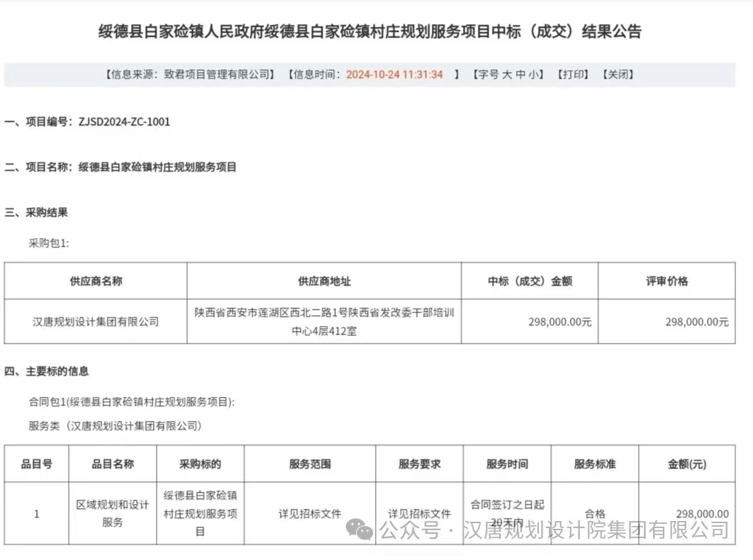Click the supplier address cell 陕西省西安市莲湖区

pos(324,322)
